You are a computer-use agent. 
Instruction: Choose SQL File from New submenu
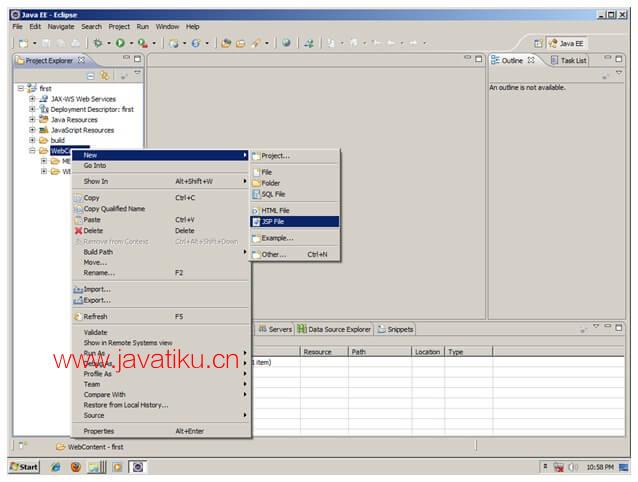pyautogui.click(x=295, y=194)
